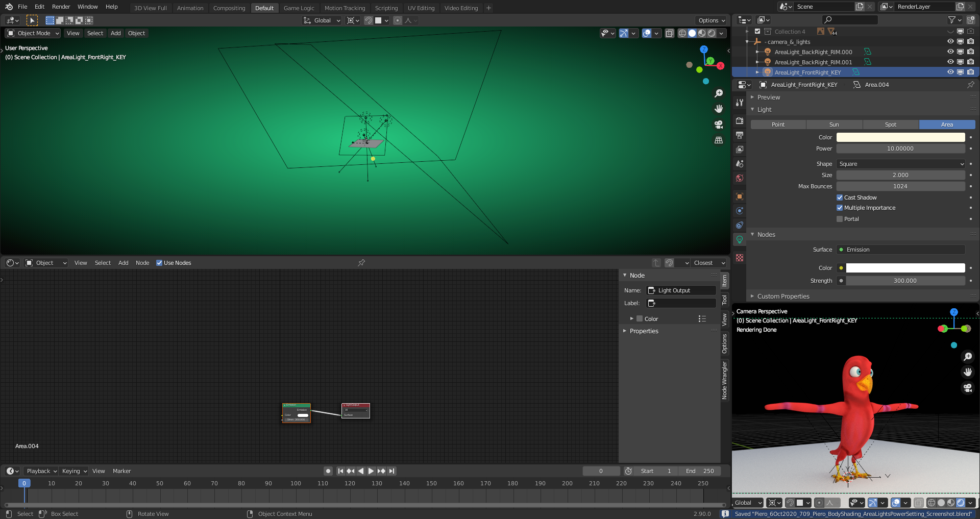Screen dimensions: 980x519
Task: Enable Material Preview viewport shading
Action: pos(701,33)
